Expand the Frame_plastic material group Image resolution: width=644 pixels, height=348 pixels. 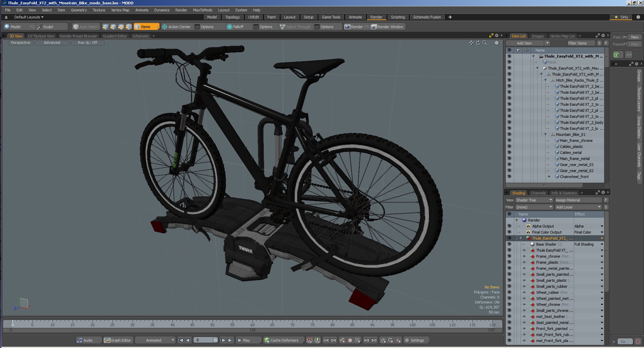[525, 262]
